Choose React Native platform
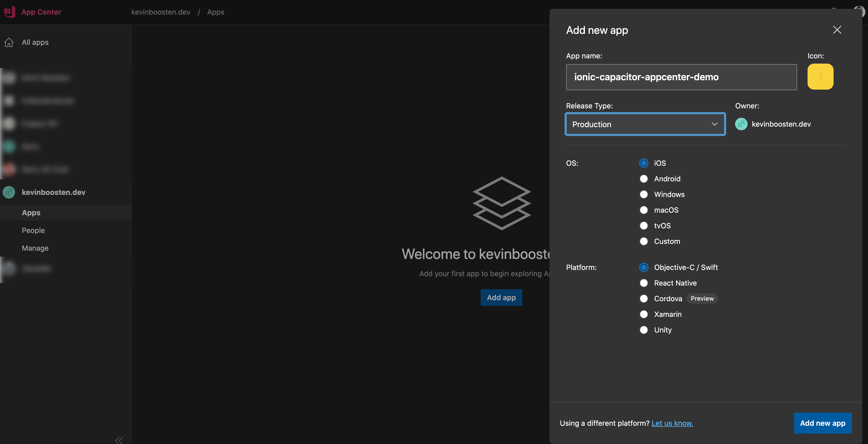The width and height of the screenshot is (868, 444). pyautogui.click(x=644, y=283)
